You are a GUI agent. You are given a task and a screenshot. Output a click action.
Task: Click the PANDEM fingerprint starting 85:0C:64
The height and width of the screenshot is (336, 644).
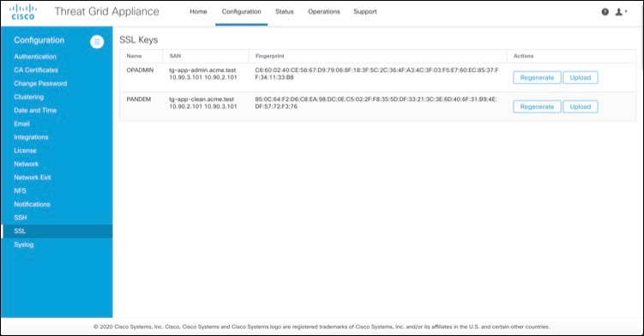pos(376,103)
